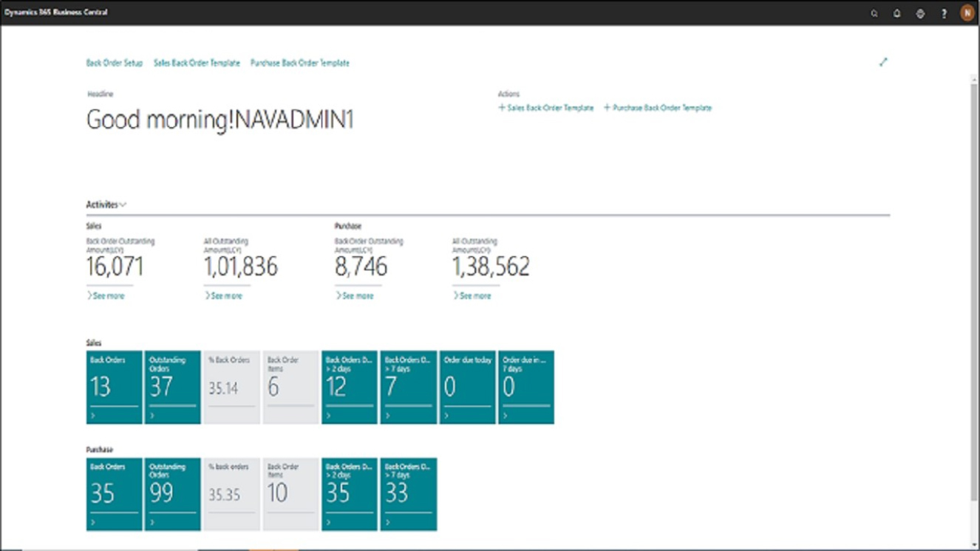Click the vertical scrollbar on the right
Image resolution: width=980 pixels, height=551 pixels.
[974, 295]
